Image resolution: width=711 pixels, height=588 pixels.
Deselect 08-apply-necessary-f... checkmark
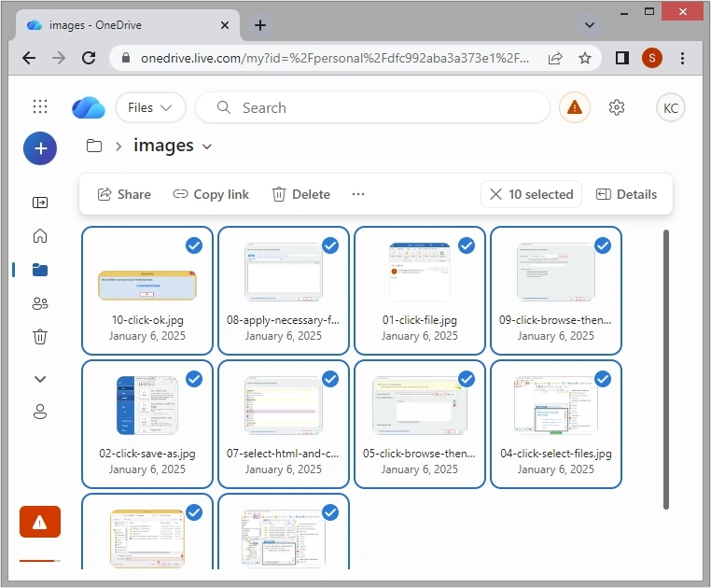click(330, 245)
